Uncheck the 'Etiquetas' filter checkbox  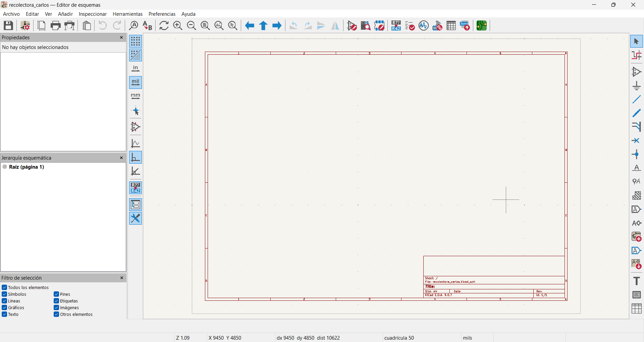click(x=56, y=301)
